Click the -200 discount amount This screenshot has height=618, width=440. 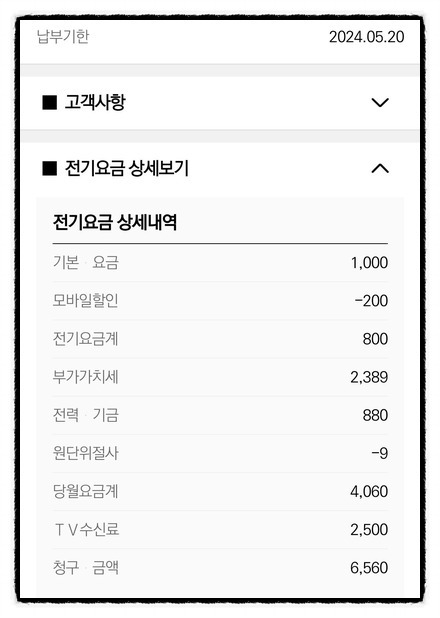pyautogui.click(x=371, y=301)
